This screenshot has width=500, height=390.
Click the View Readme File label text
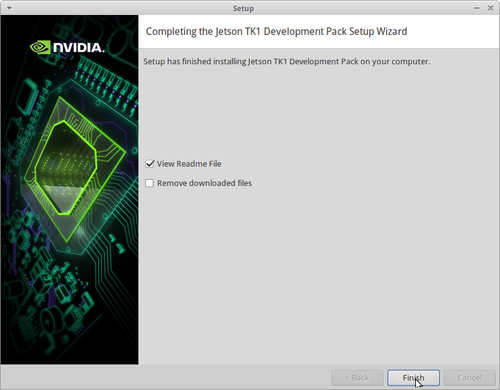coord(189,164)
